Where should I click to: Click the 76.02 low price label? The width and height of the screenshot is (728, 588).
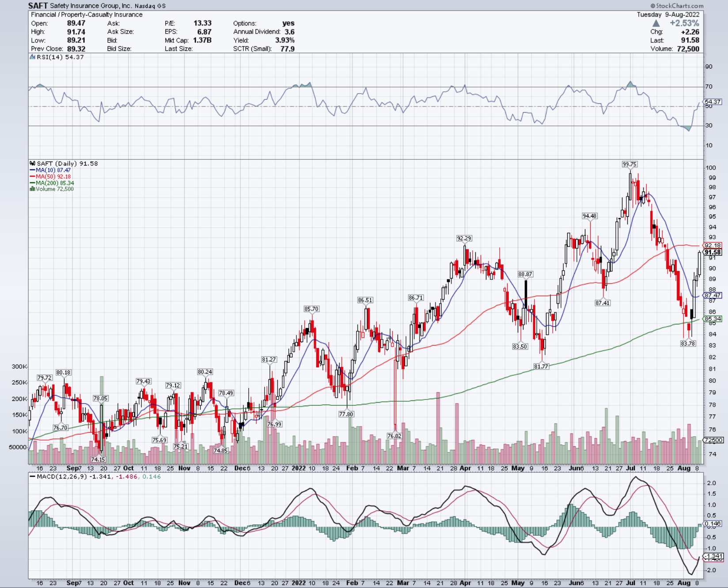click(394, 436)
